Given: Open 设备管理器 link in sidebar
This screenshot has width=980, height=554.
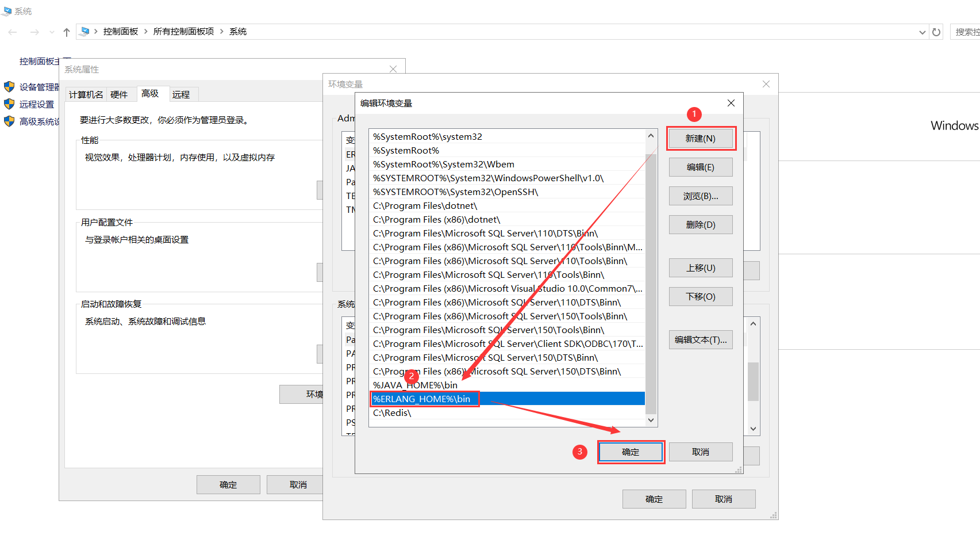Looking at the screenshot, I should coord(39,87).
